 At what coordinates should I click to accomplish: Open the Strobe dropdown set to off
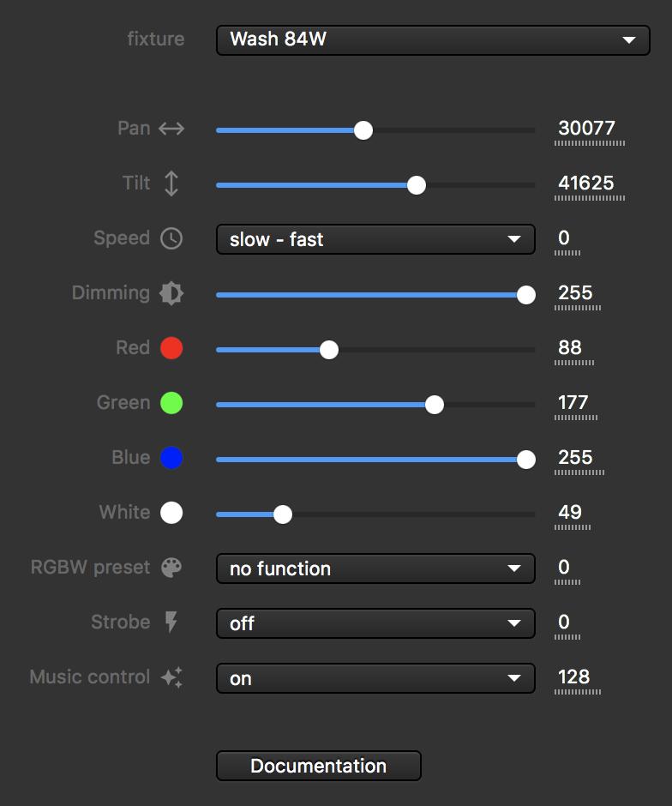375,623
